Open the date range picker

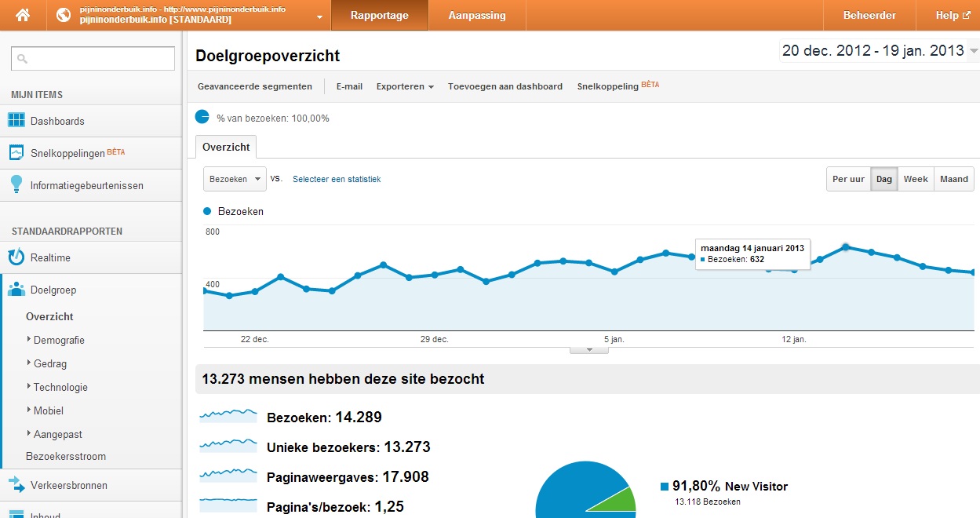pyautogui.click(x=879, y=51)
